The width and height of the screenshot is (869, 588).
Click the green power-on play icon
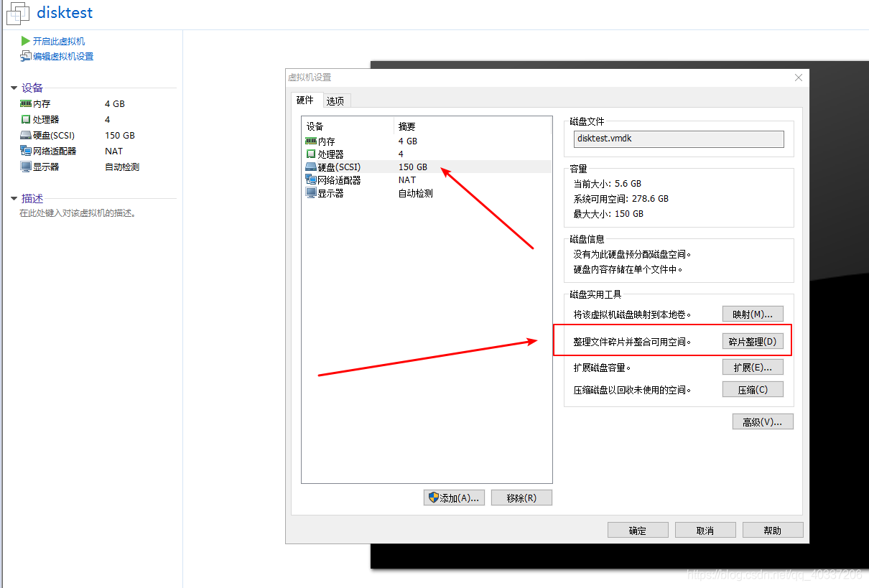tap(26, 42)
